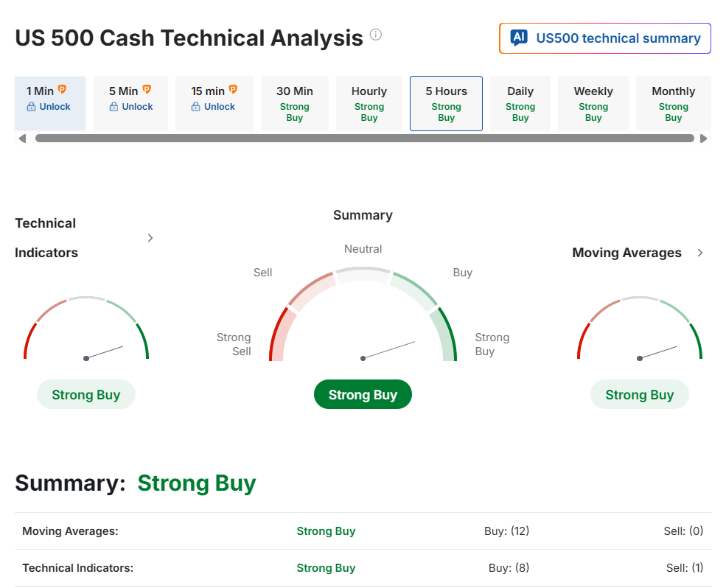The image size is (726, 588).
Task: Select the 30 Min timeframe tab
Action: (x=295, y=104)
